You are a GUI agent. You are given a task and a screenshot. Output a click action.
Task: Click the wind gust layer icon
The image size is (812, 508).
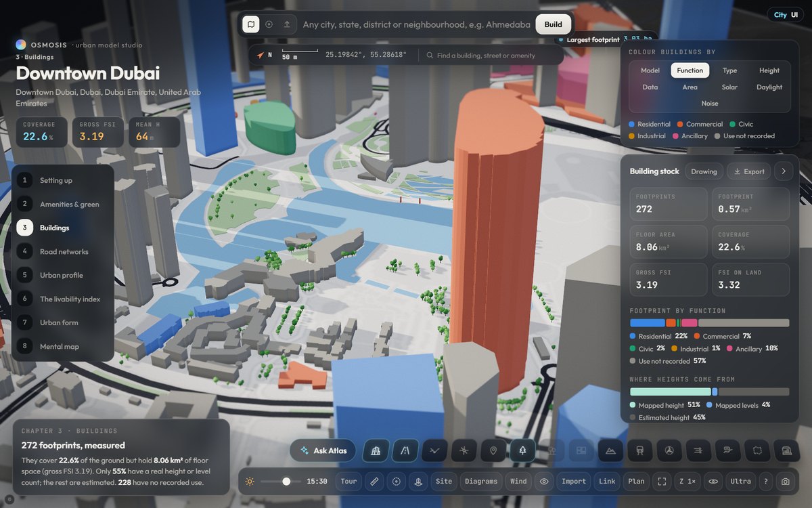pos(727,450)
